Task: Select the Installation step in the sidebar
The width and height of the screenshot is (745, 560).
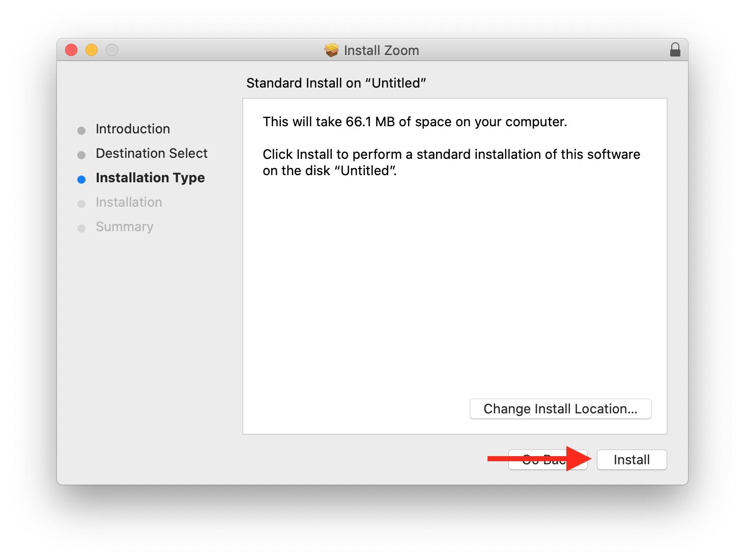Action: pyautogui.click(x=128, y=203)
